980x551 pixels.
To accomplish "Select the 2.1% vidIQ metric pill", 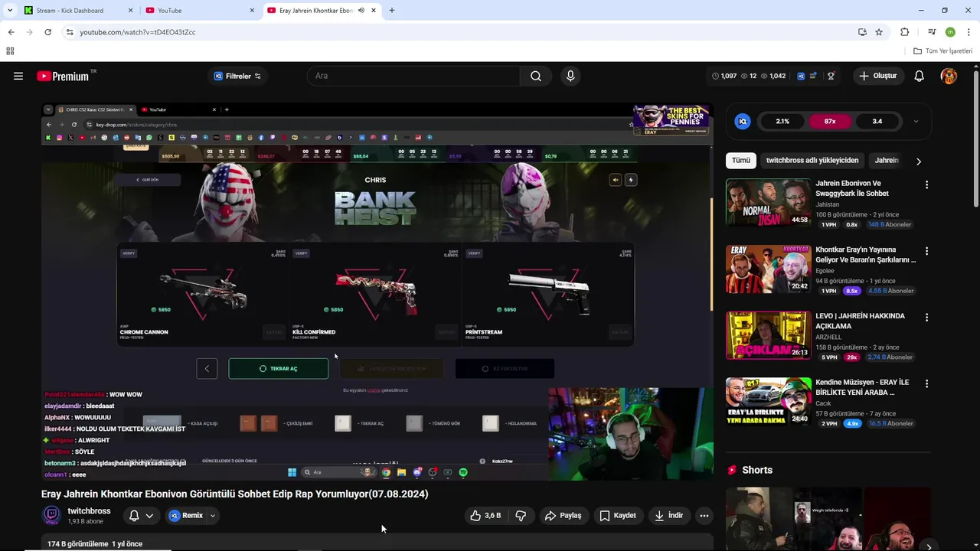I will [782, 121].
